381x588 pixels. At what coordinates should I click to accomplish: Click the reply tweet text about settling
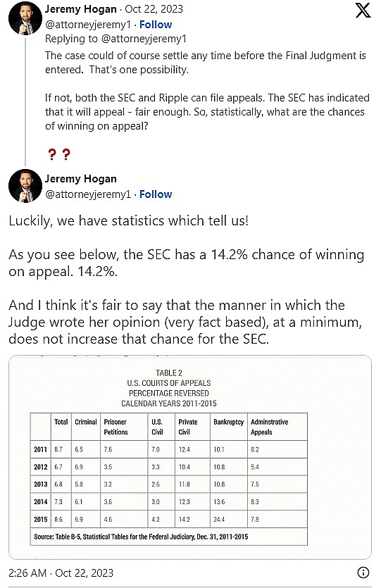click(207, 91)
